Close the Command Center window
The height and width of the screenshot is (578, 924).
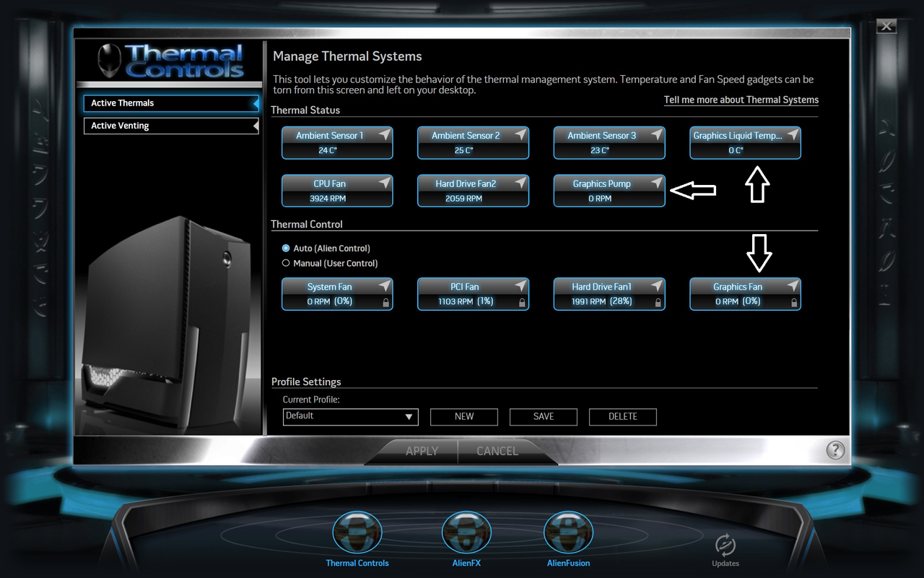point(887,27)
